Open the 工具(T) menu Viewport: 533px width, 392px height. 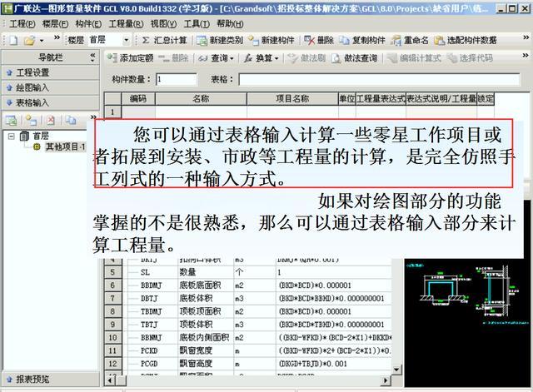(x=197, y=24)
